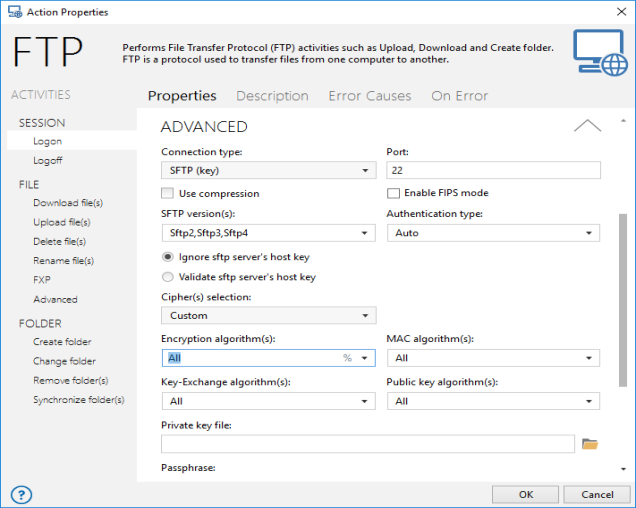Select Ignore sftp server's host key

point(167,257)
